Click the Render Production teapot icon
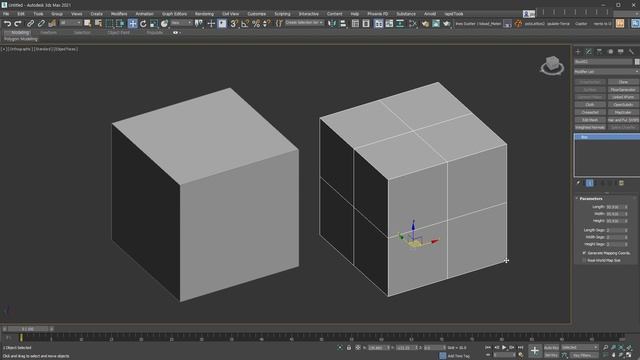 coord(447,24)
